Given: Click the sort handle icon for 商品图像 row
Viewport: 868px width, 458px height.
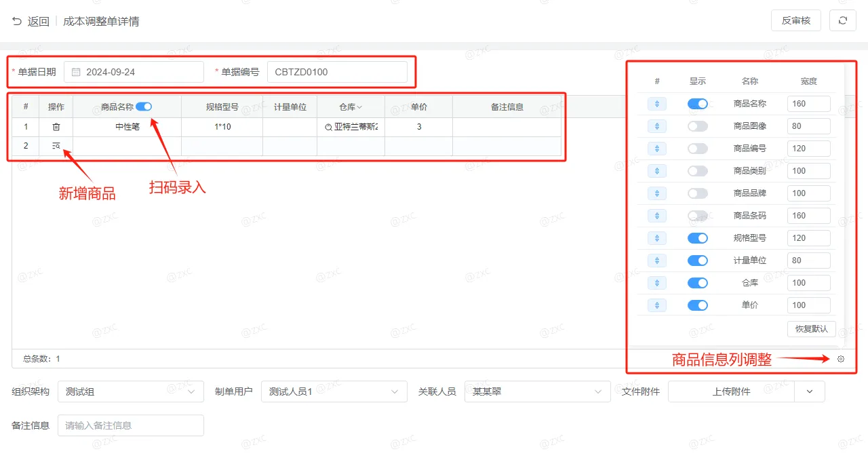Looking at the screenshot, I should click(657, 126).
